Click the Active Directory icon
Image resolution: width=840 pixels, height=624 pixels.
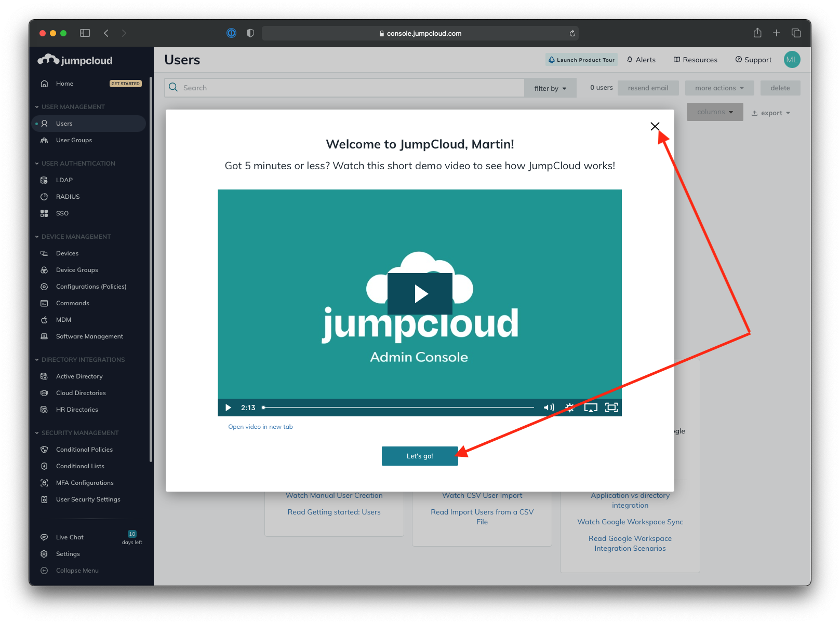coord(44,376)
